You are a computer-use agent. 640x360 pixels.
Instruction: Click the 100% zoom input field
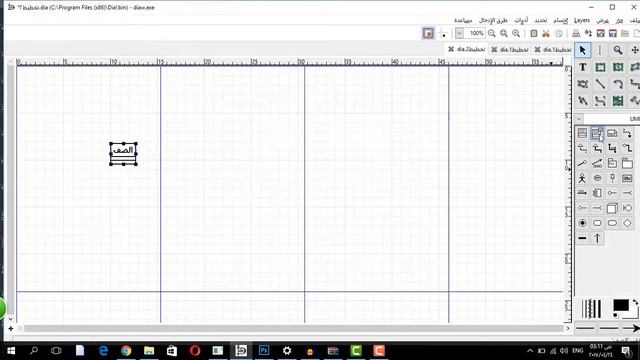point(475,33)
